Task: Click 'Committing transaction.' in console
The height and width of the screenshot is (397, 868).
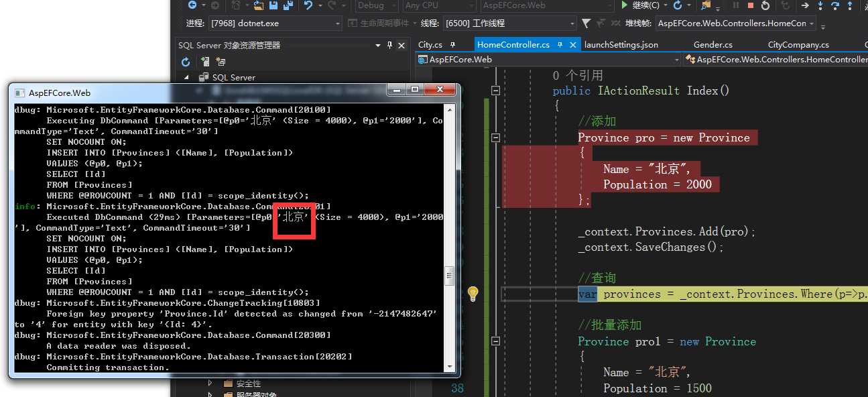Action: 108,367
